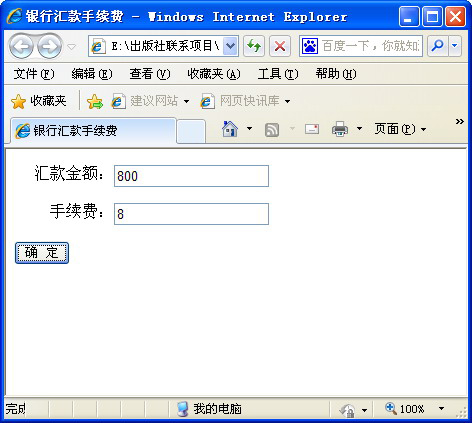Expand the 建议网站 dropdown arrow
The image size is (472, 423).
(x=186, y=101)
